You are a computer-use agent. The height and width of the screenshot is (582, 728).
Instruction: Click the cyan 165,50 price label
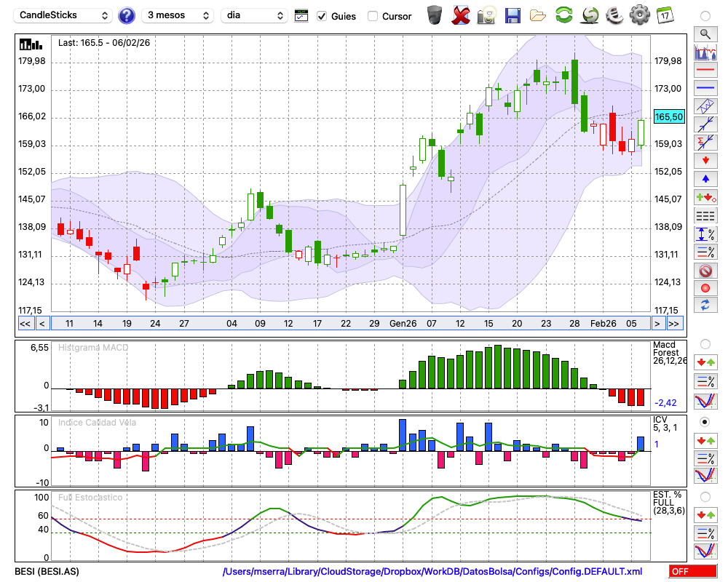[x=668, y=116]
